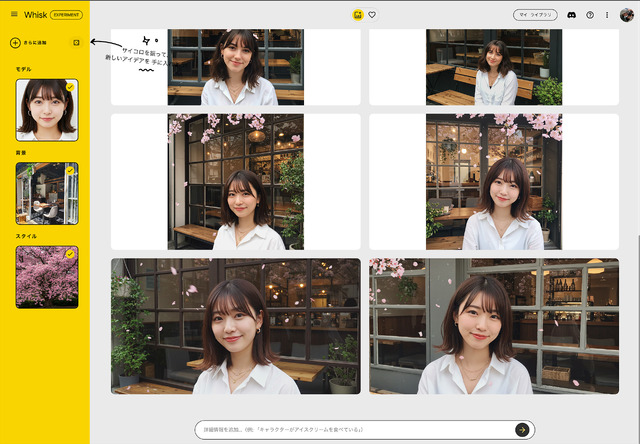The width and height of the screenshot is (640, 444).
Task: Open the wide result with dark window frames
Action: click(x=236, y=326)
